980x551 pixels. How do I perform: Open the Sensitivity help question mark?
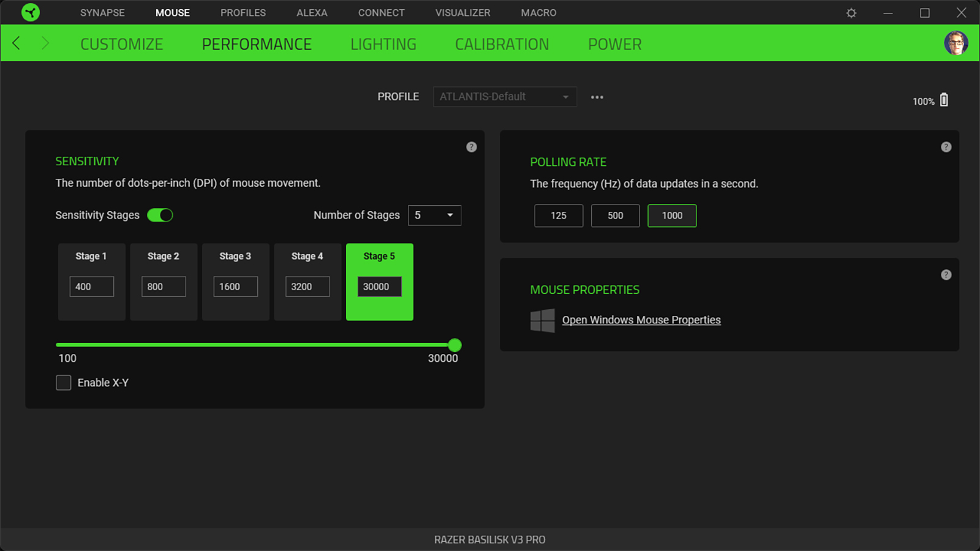click(471, 147)
